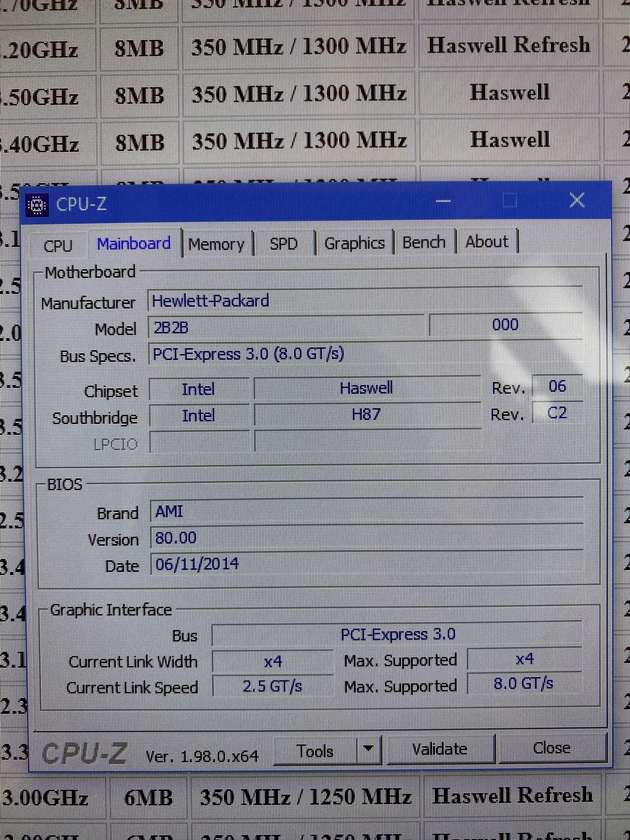630x840 pixels.
Task: Switch to the Graphics tab
Action: [x=354, y=243]
